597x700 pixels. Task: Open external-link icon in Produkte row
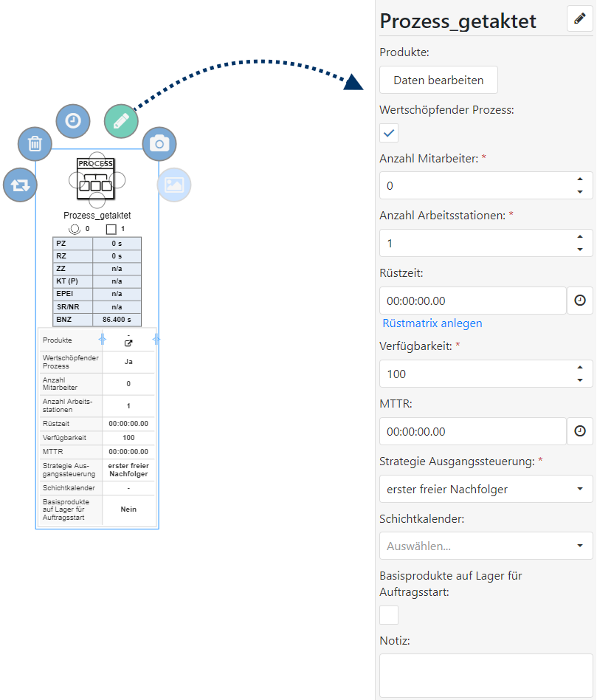click(x=128, y=343)
